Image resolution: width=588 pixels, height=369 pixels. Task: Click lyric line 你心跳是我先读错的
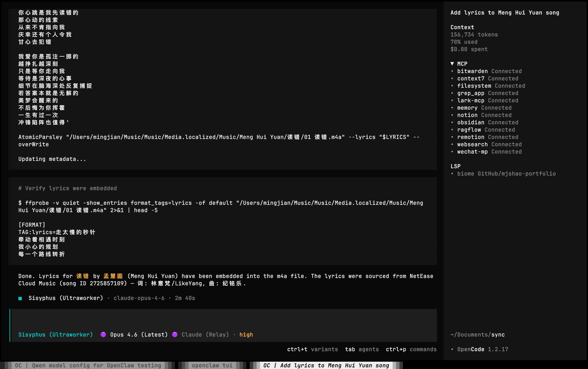[x=48, y=12]
